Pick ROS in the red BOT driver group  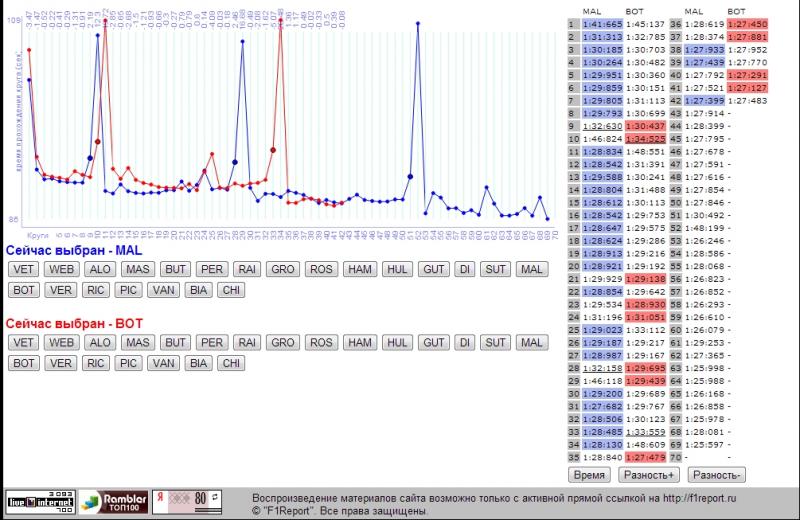321,342
